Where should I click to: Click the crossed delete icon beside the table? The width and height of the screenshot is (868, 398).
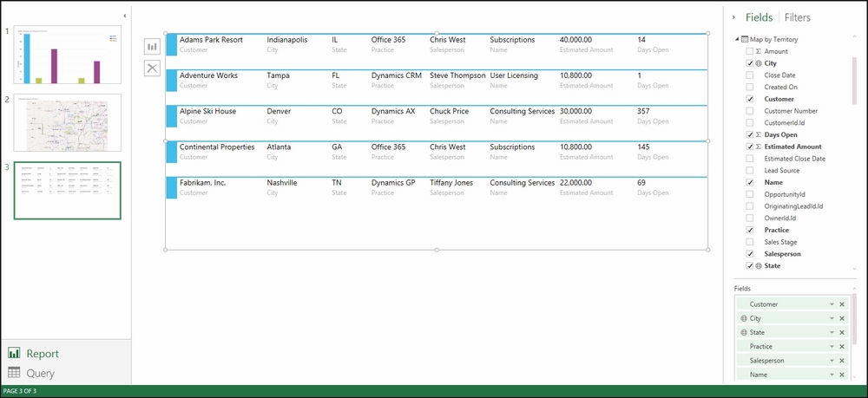point(152,69)
